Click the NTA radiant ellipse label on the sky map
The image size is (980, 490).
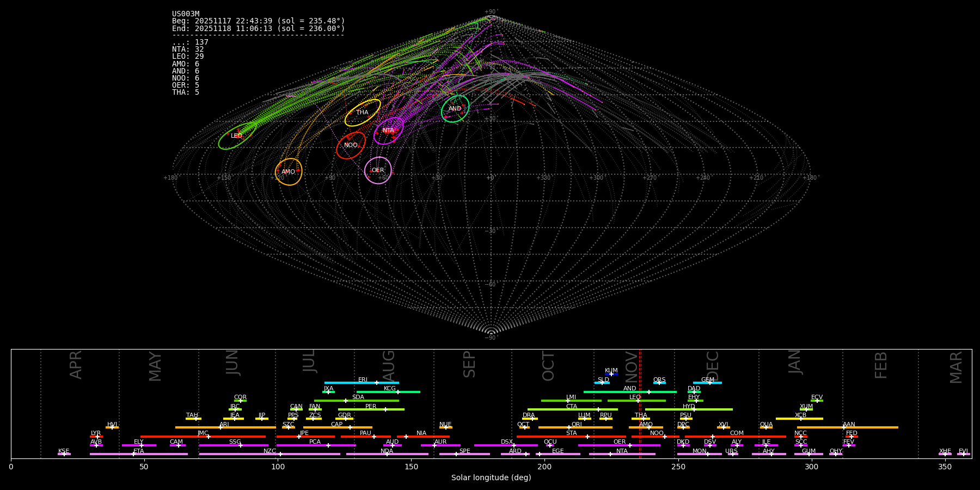(388, 131)
